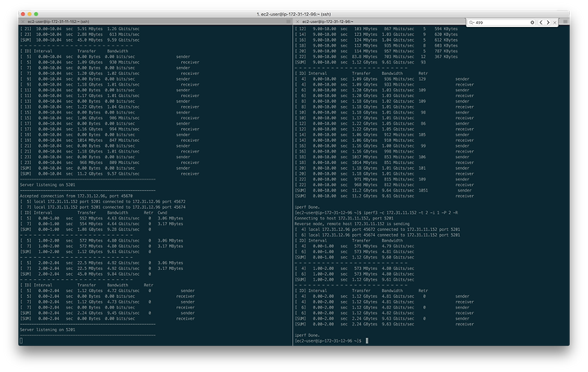Click the search field containing 499
This screenshot has height=372, width=588.
(x=501, y=23)
